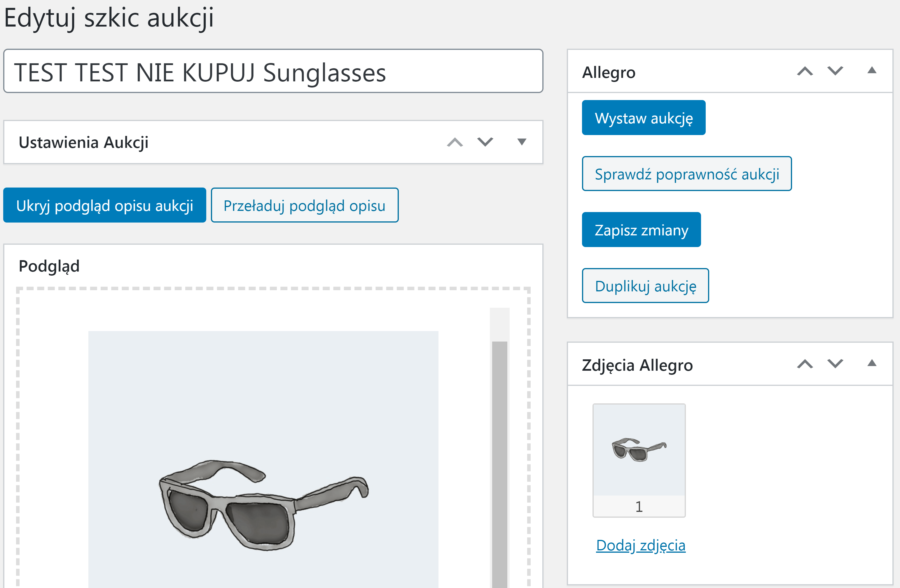Move Ustawienia Aukcji panel down
The height and width of the screenshot is (588, 900).
tap(485, 142)
